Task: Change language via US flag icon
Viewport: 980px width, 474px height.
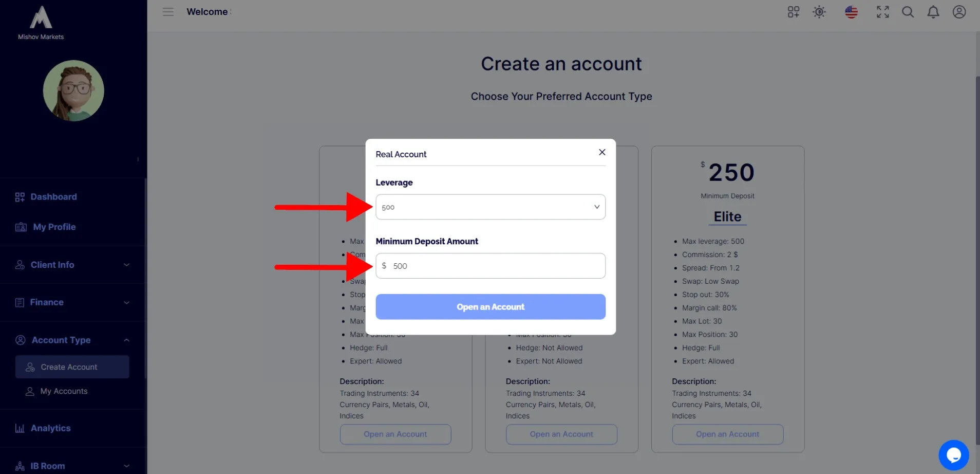Action: tap(851, 12)
